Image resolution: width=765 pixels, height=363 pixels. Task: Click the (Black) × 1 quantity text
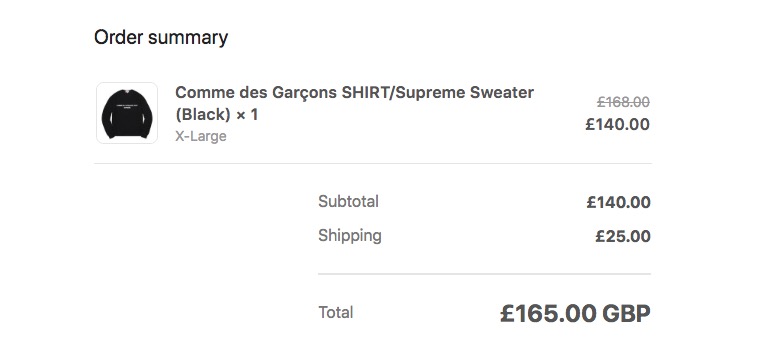pos(217,115)
